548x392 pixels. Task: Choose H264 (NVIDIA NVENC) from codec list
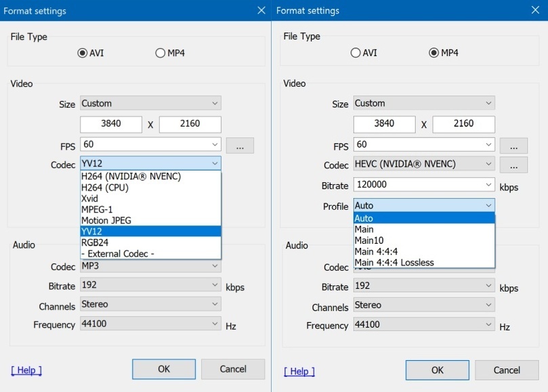[x=131, y=177]
